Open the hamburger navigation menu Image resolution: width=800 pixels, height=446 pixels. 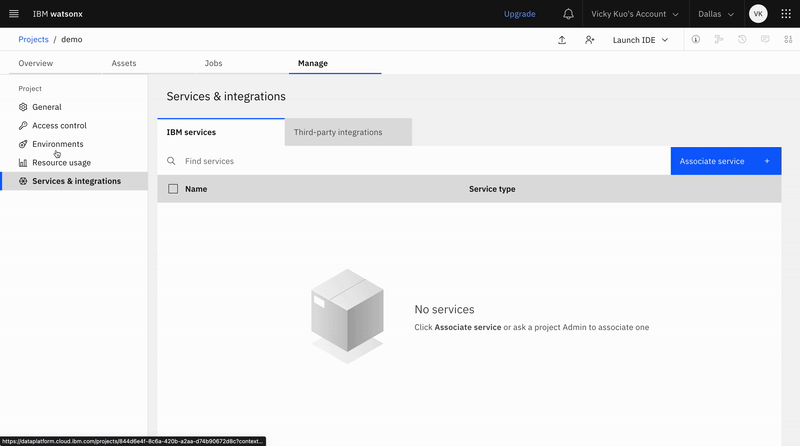point(14,14)
